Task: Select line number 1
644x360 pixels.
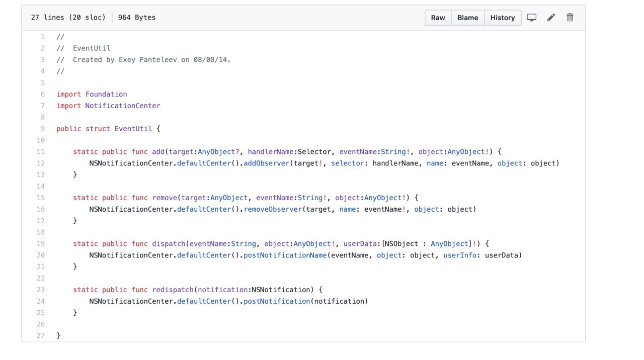Action: pos(43,37)
